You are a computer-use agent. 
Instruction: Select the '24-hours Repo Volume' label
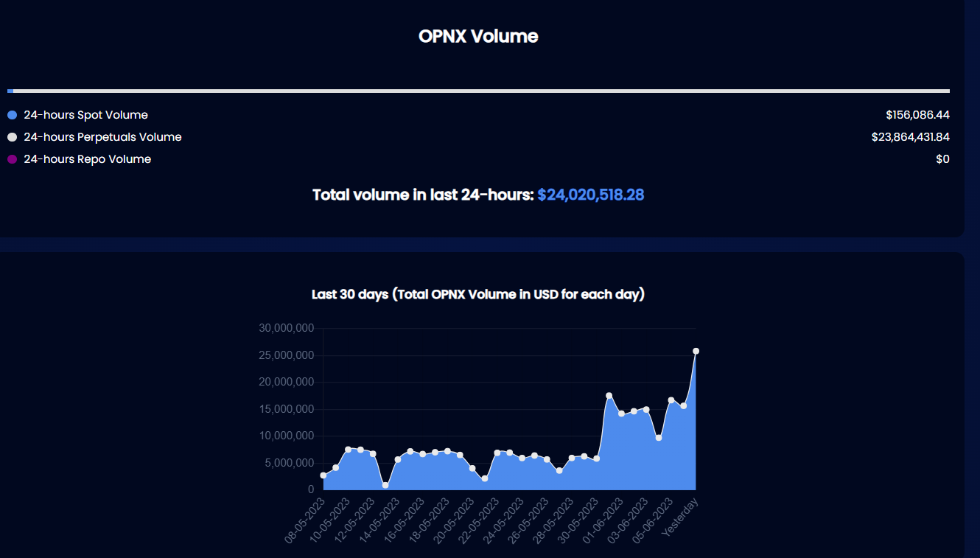[87, 159]
